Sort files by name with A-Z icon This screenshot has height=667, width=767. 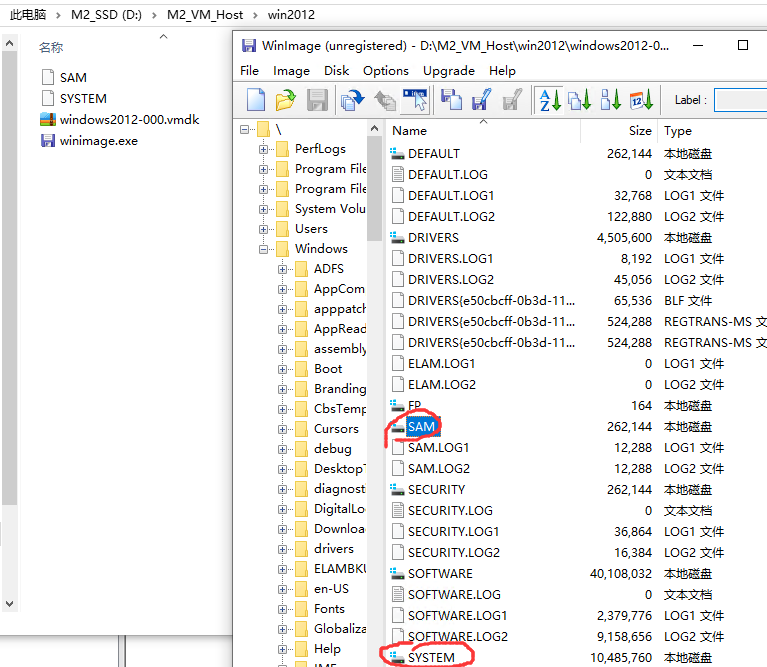[x=549, y=100]
